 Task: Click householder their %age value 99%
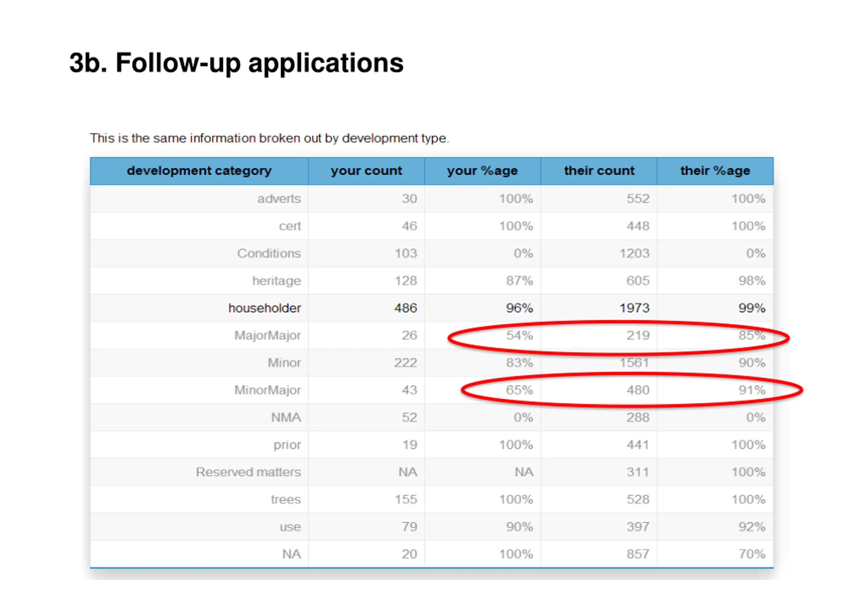(752, 308)
